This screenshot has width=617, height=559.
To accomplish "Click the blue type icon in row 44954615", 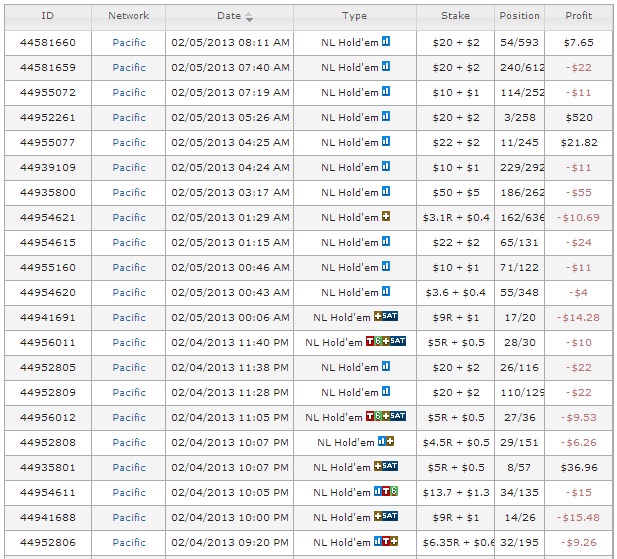I will [386, 241].
